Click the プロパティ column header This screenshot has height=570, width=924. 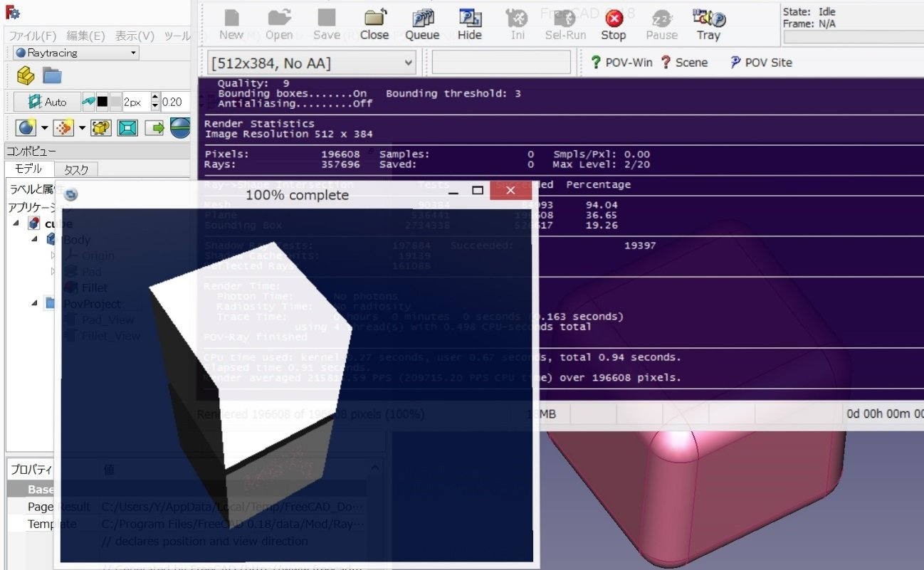pyautogui.click(x=31, y=470)
